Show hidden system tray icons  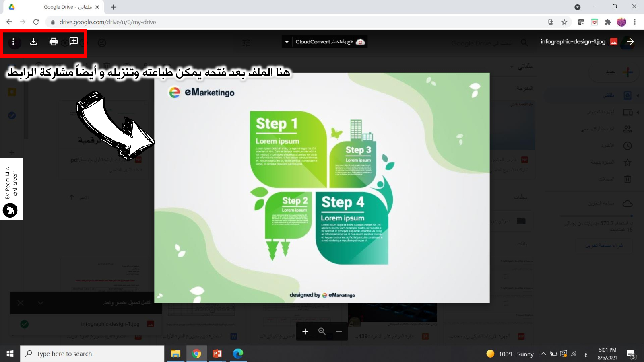(x=543, y=354)
